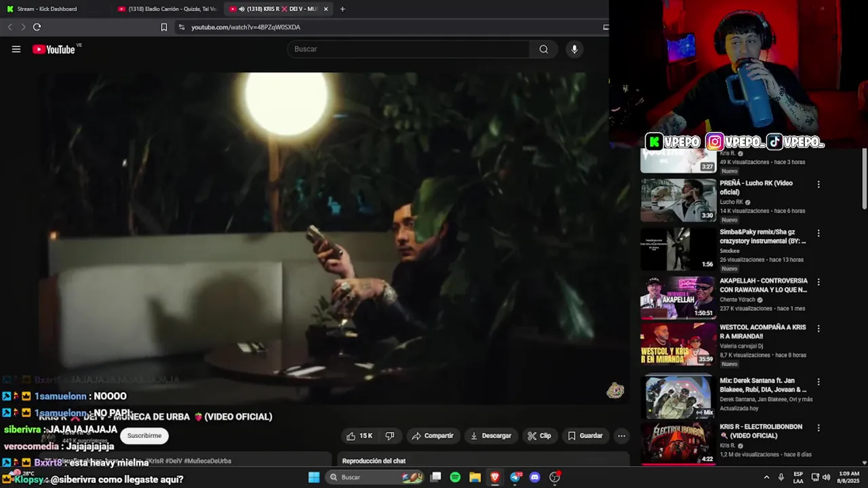Open 'KRIS R - ELECTROLIBONBON' video title
This screenshot has height=488, width=868.
pos(761,431)
